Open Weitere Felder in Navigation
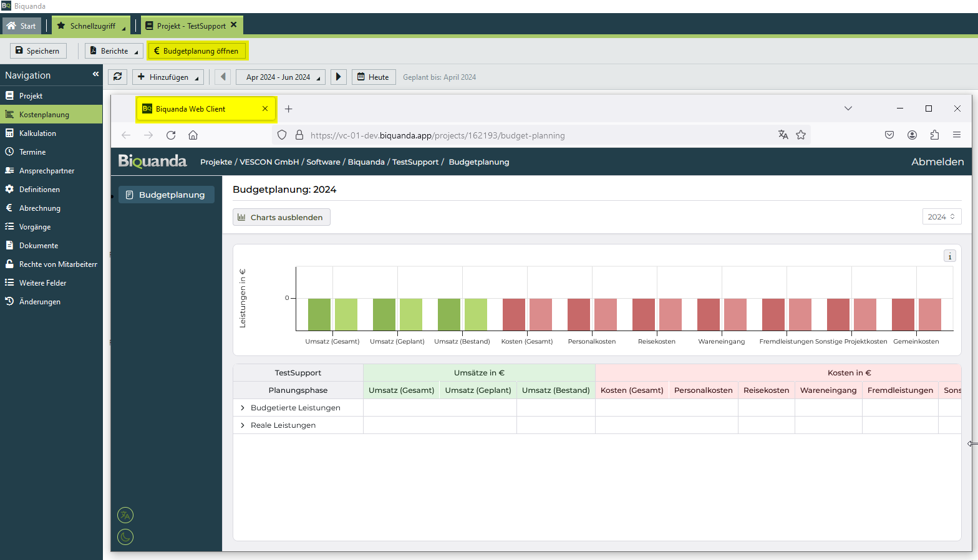This screenshot has height=560, width=978. tap(51, 282)
